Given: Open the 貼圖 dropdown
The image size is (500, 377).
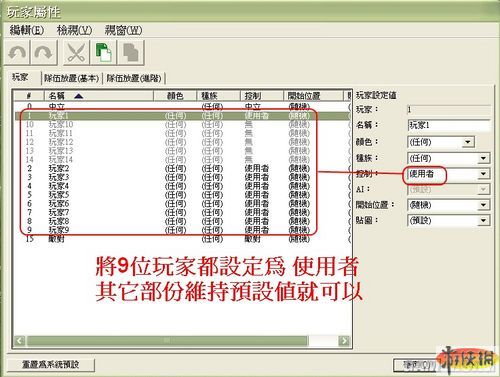Looking at the screenshot, I should (483, 220).
